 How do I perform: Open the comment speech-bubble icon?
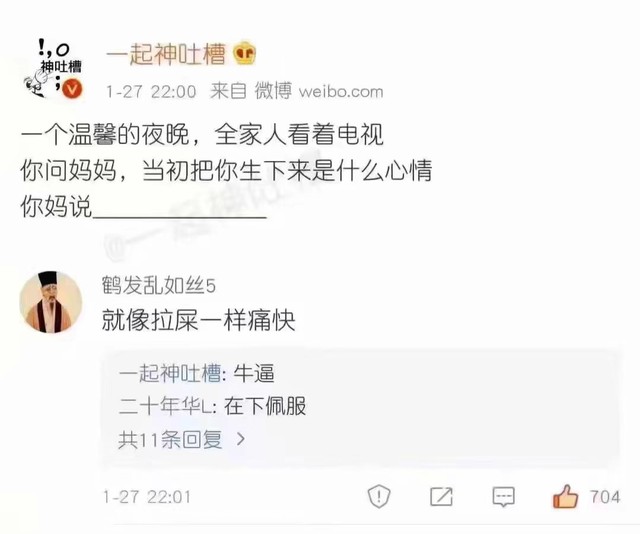click(x=504, y=497)
